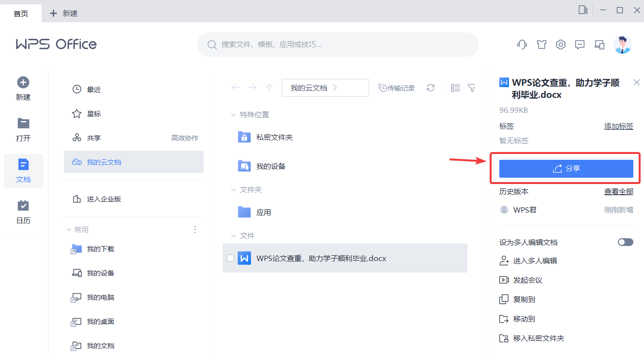Click the blue 分享 share button
This screenshot has width=644, height=353.
coord(566,169)
